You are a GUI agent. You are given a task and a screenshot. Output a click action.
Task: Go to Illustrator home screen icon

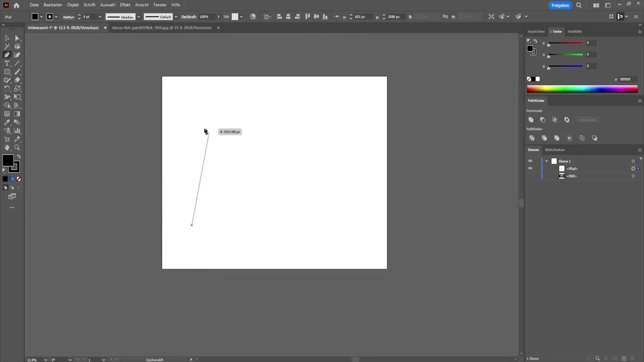(16, 5)
